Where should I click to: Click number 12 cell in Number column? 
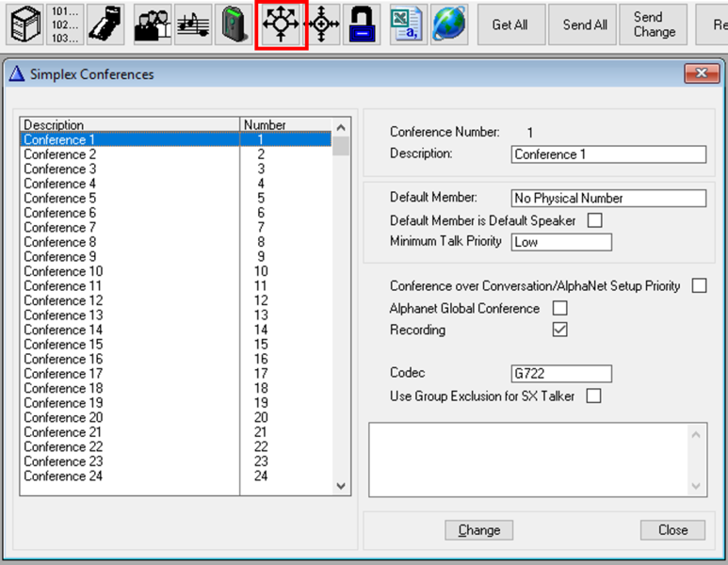pyautogui.click(x=261, y=300)
